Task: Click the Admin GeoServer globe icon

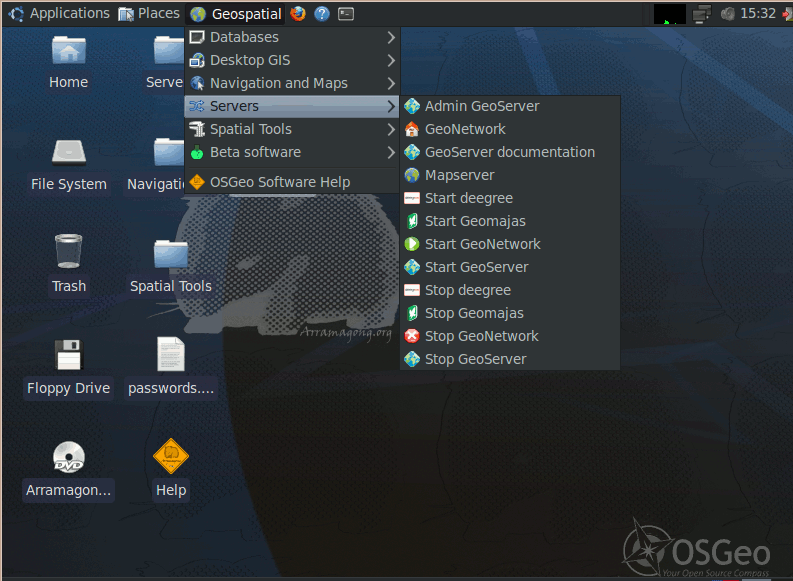Action: tap(412, 106)
